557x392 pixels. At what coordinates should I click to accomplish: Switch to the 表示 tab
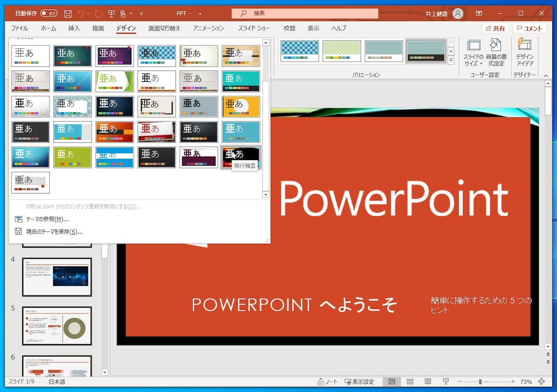313,28
